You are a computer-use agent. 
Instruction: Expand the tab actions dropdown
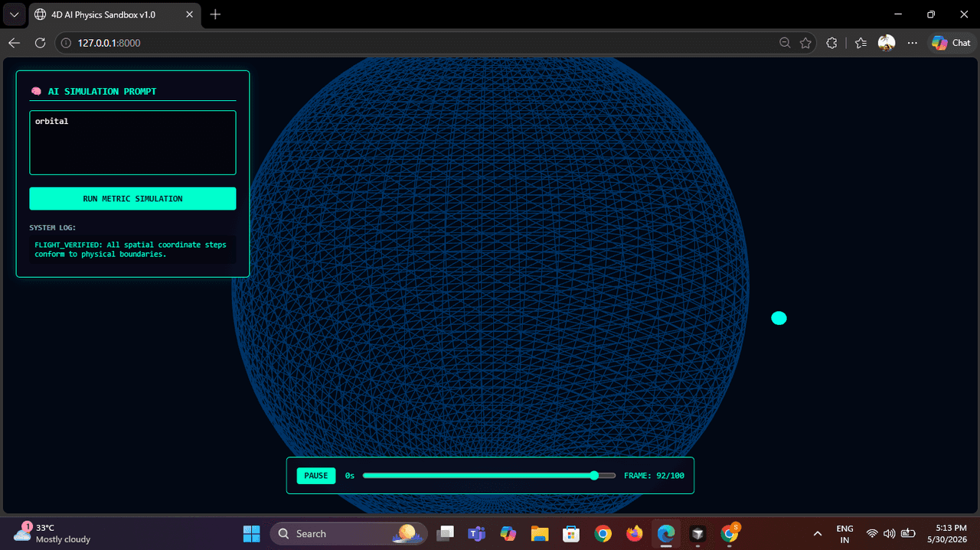click(x=14, y=15)
